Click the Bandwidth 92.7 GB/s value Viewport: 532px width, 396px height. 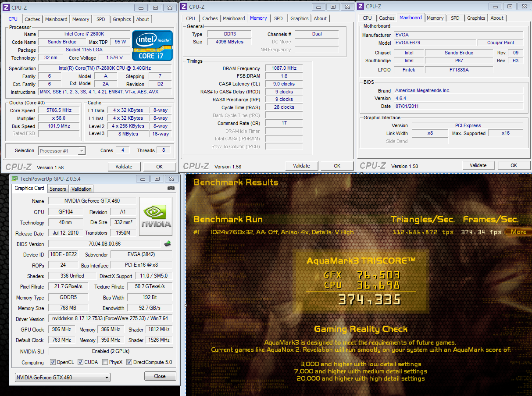150,308
